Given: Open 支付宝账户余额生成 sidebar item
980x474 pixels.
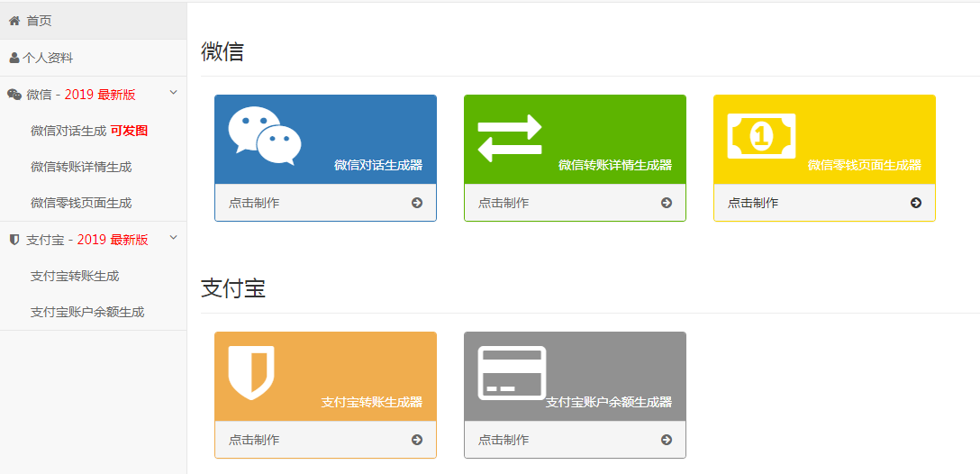Looking at the screenshot, I should tap(93, 312).
